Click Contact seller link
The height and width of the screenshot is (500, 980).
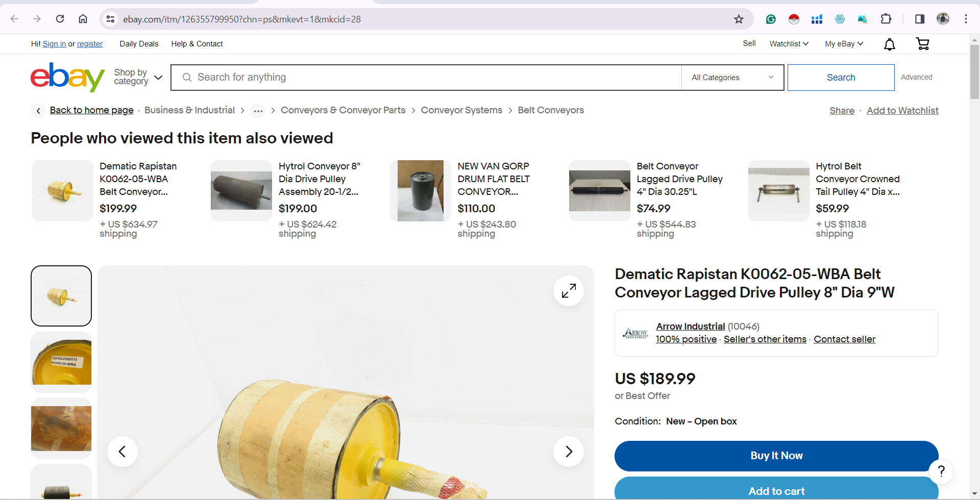(x=844, y=339)
